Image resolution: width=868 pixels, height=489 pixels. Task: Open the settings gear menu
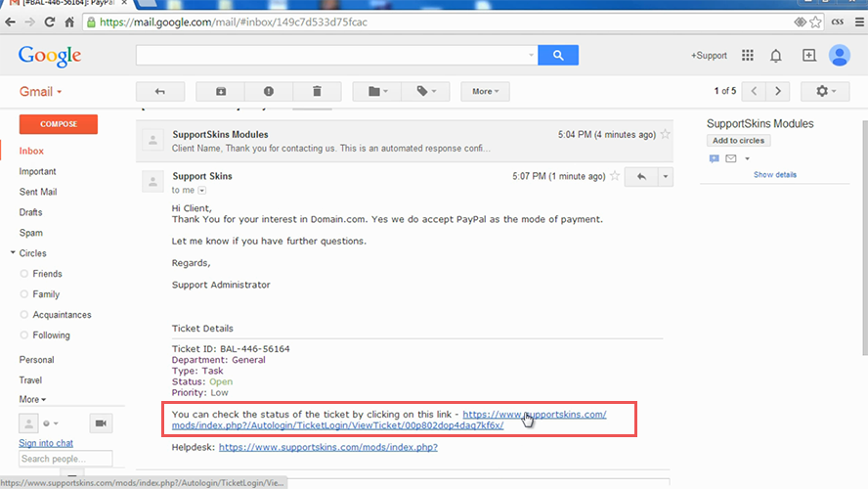point(825,91)
